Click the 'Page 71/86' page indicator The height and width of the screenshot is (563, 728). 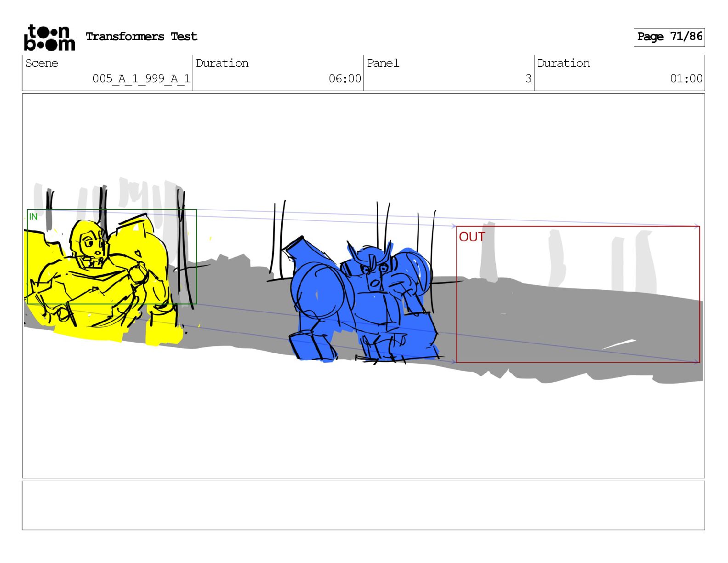coord(669,37)
